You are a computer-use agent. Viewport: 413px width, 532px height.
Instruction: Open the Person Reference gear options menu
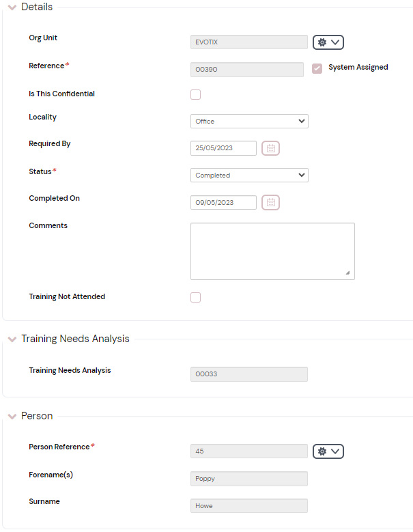328,451
